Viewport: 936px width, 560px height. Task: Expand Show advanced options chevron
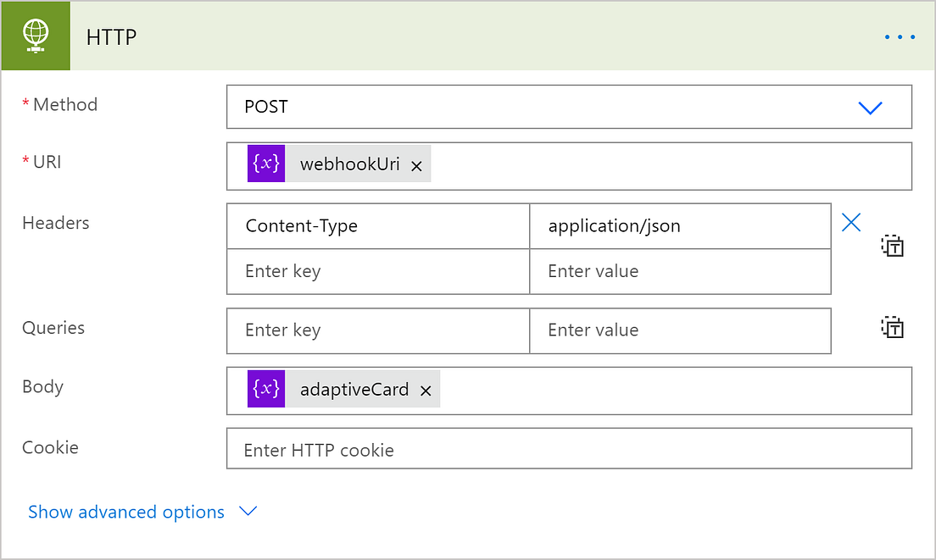[247, 512]
